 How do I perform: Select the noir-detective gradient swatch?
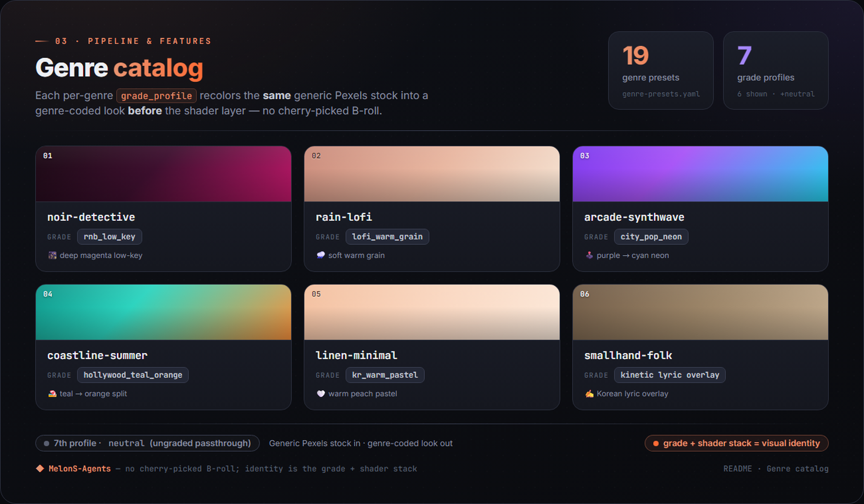point(163,174)
